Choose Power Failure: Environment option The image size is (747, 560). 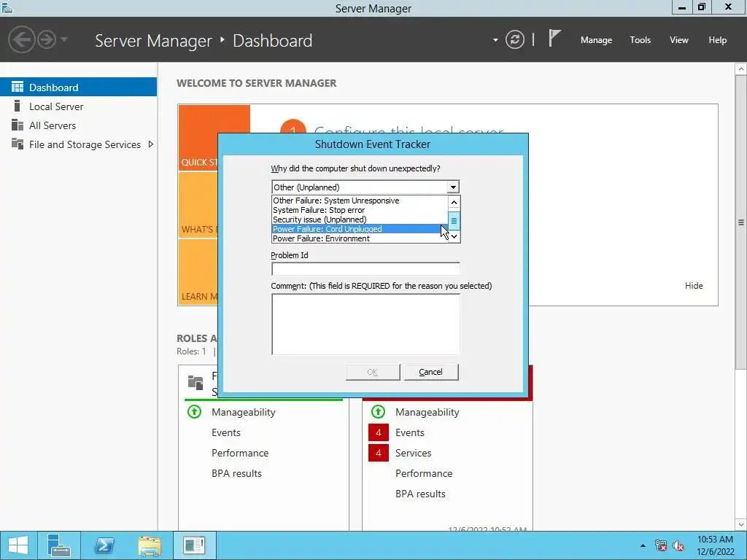pyautogui.click(x=360, y=238)
